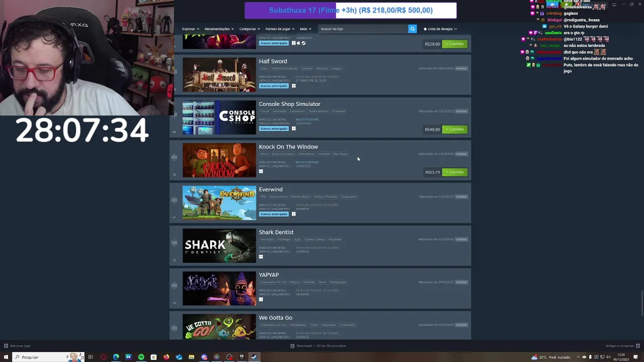
Task: Click Half Sword capsule thumbnail
Action: click(x=219, y=74)
